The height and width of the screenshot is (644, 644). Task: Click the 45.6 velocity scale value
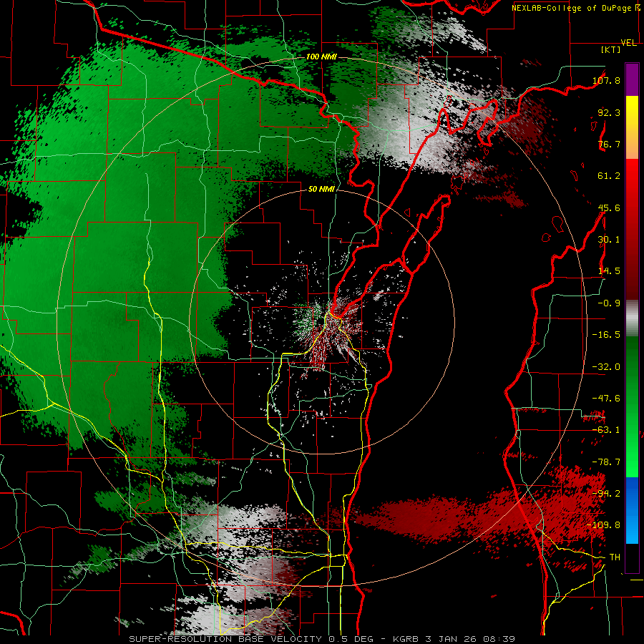click(x=609, y=208)
